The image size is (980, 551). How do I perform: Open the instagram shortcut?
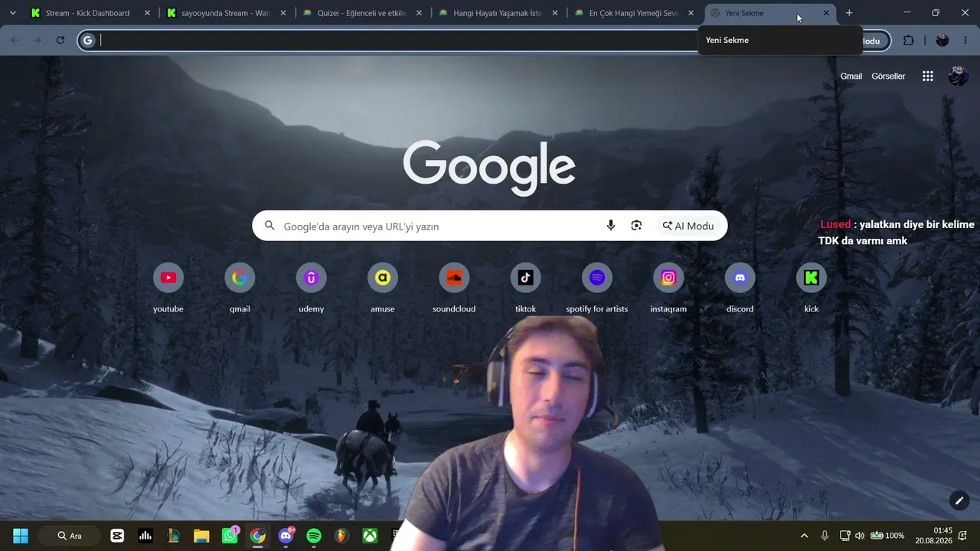(x=668, y=278)
